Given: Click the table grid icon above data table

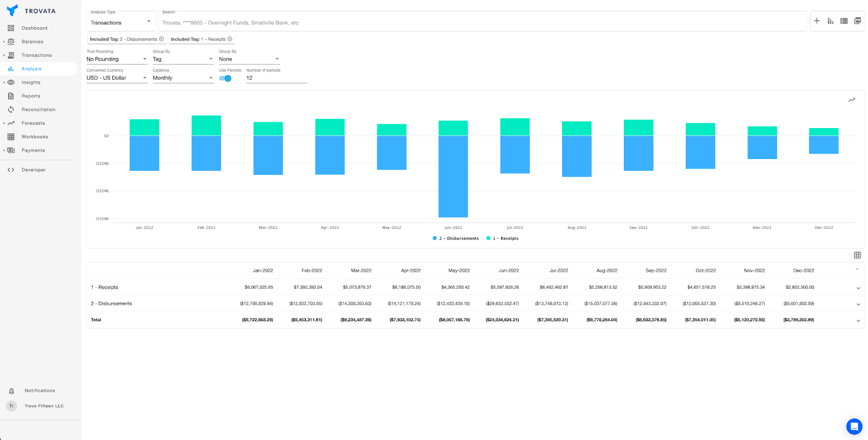Looking at the screenshot, I should tap(857, 255).
